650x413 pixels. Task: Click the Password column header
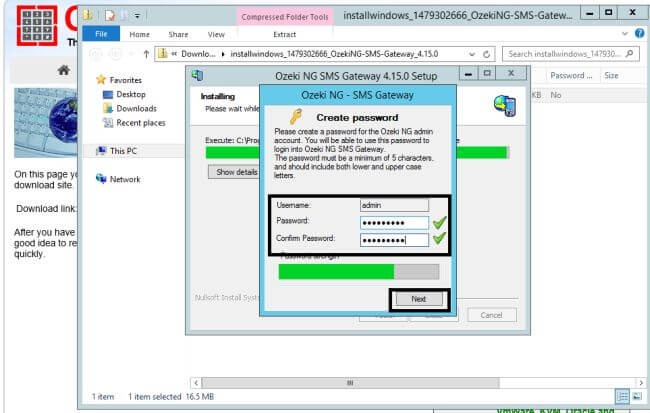[x=571, y=75]
